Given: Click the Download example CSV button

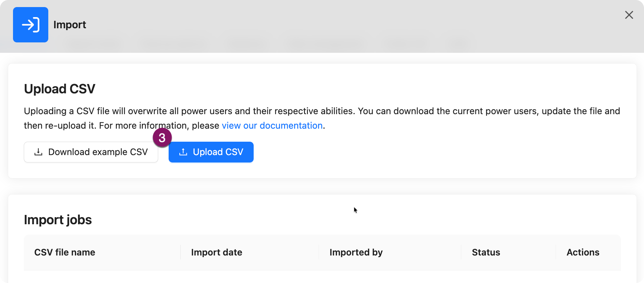Looking at the screenshot, I should click(91, 152).
